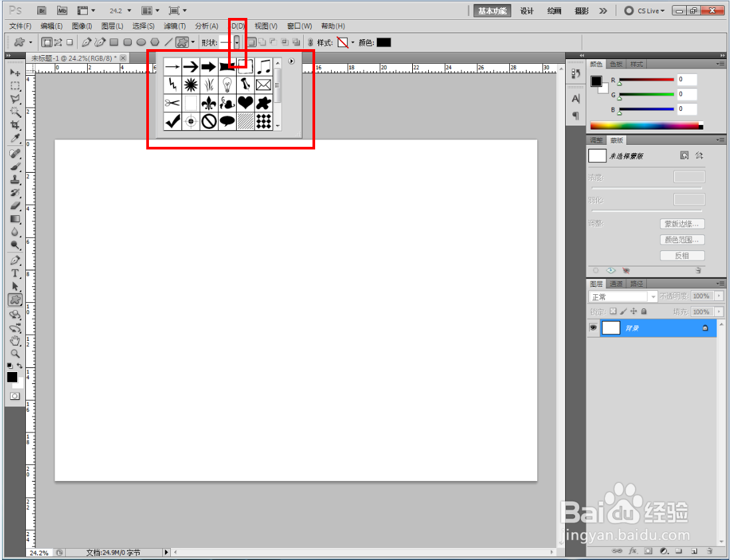Select the Rectangular Marquee tool
The width and height of the screenshot is (730, 560).
(15, 86)
